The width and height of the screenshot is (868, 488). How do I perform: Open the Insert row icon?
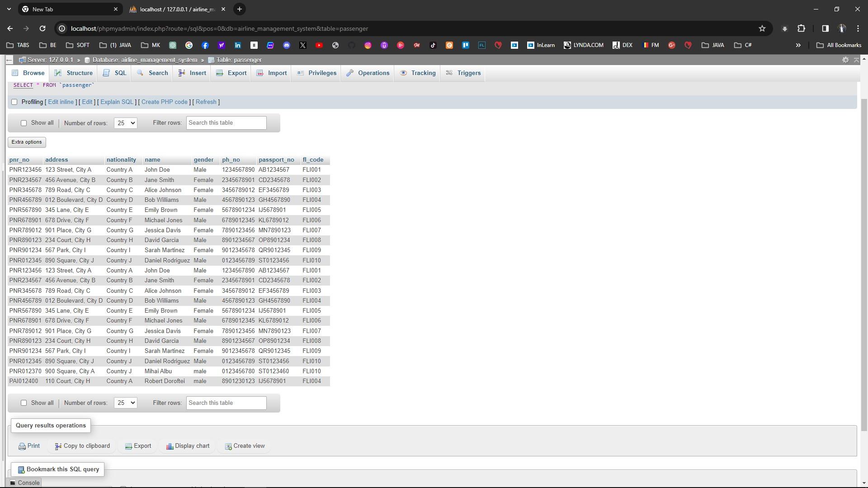click(181, 73)
